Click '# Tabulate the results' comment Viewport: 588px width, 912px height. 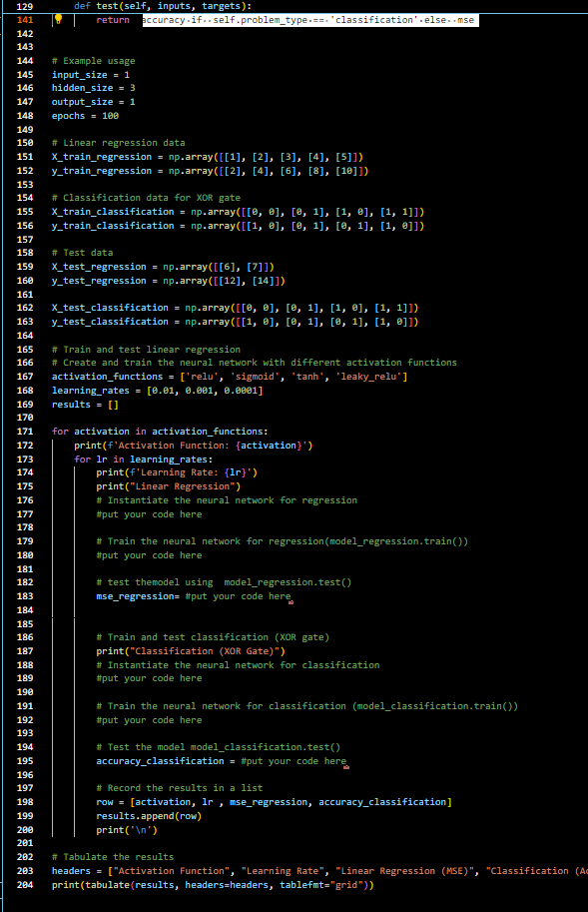(113, 857)
